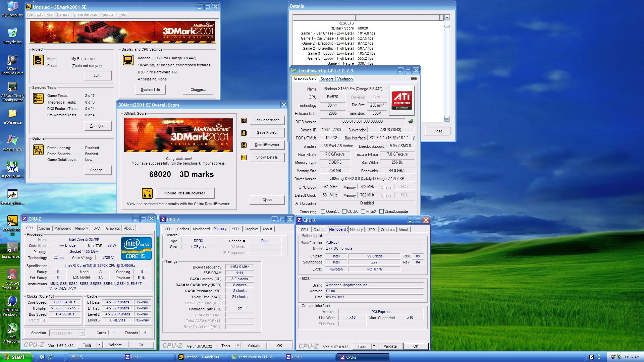Click the Show Details magnifier icon
This screenshot has height=362, width=644.
244,158
